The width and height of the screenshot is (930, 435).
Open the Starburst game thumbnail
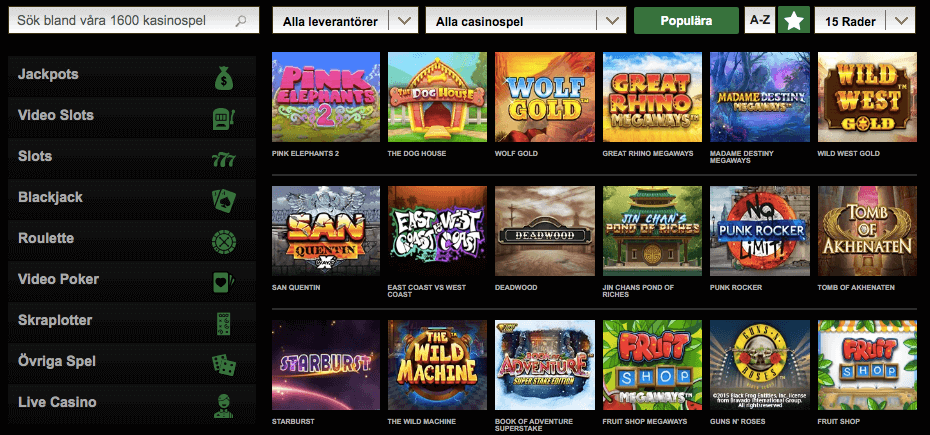pos(326,366)
